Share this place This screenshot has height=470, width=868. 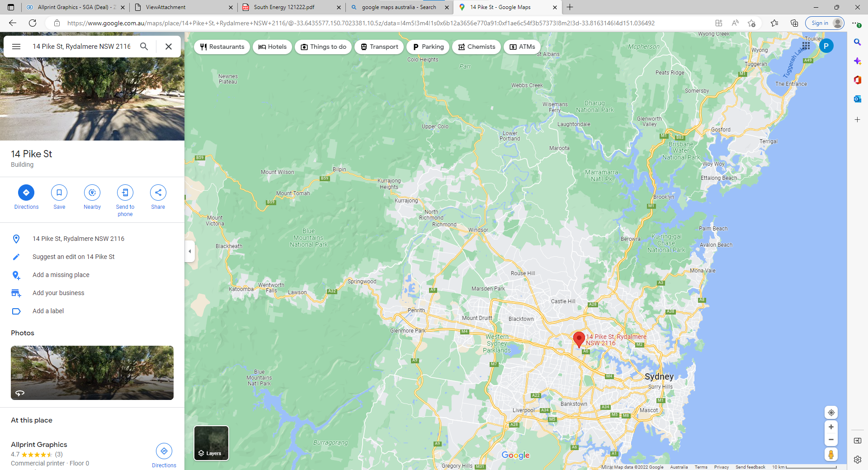tap(158, 193)
